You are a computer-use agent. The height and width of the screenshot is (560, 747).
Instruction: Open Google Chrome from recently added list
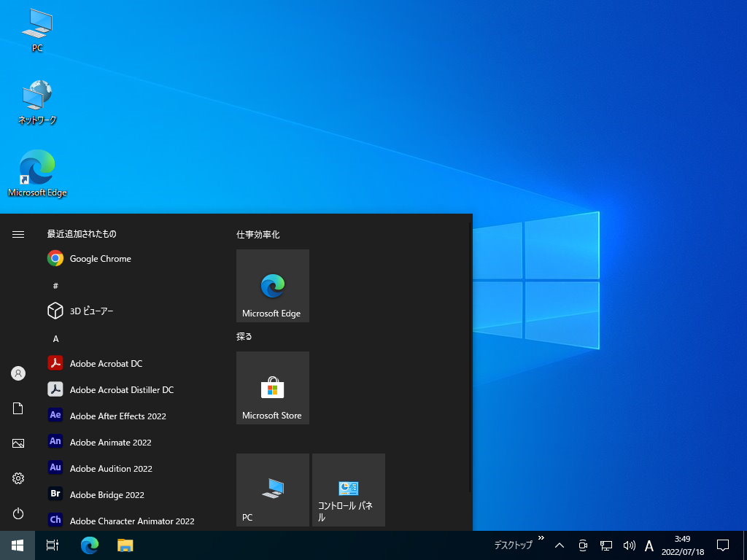[100, 259]
